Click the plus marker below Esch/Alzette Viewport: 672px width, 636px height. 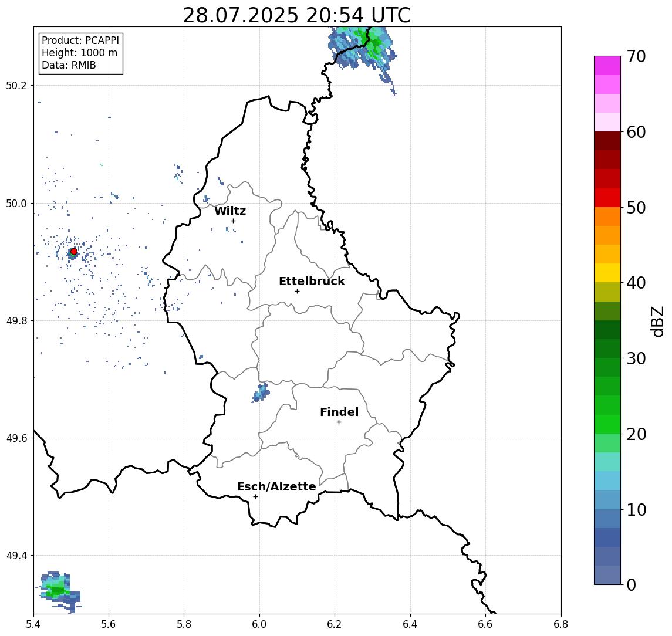click(x=255, y=497)
